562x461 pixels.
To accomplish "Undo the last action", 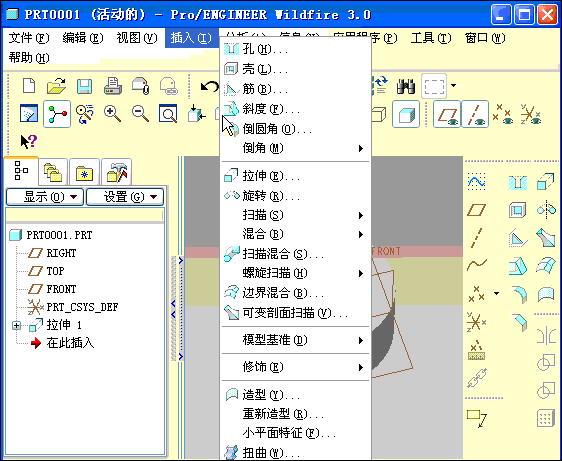I will click(209, 86).
